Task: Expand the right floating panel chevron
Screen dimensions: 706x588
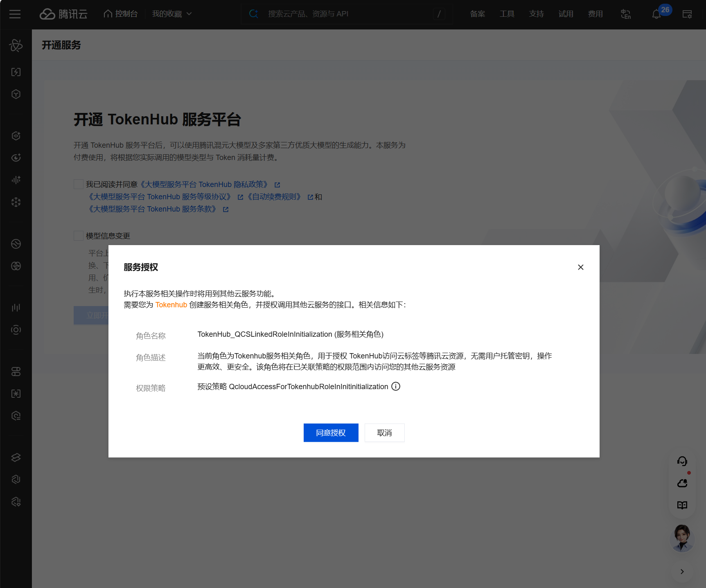Action: pos(682,572)
